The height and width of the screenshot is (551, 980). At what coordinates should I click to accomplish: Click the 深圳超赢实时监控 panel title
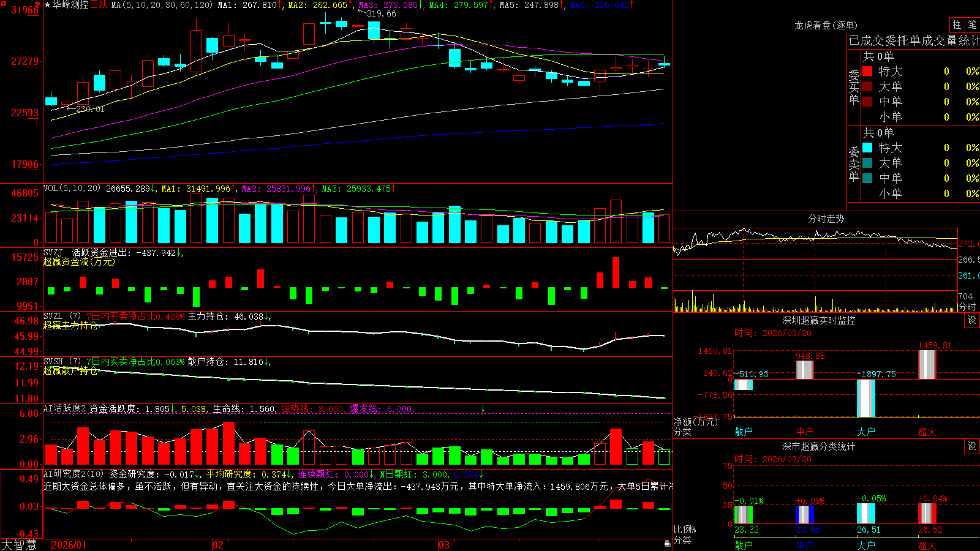click(818, 320)
